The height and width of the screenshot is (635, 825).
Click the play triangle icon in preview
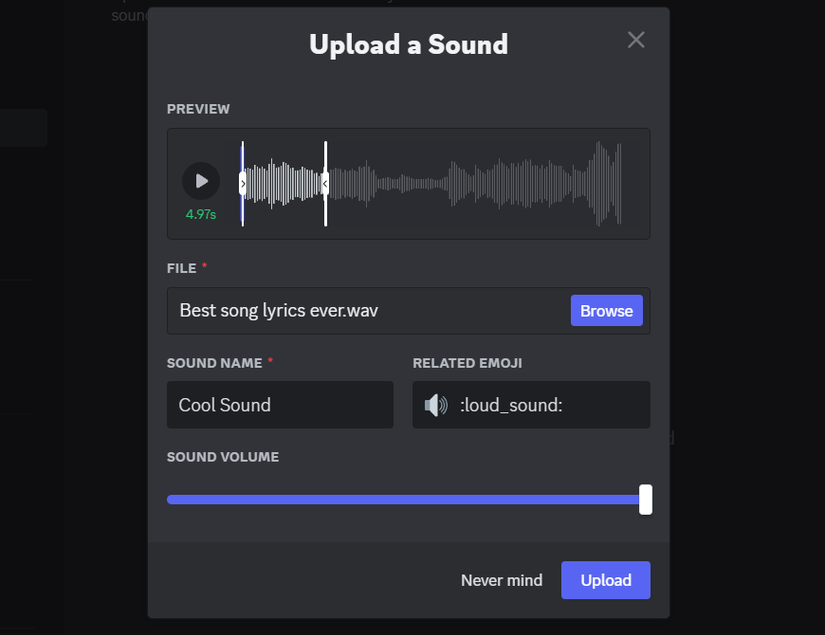(x=202, y=180)
